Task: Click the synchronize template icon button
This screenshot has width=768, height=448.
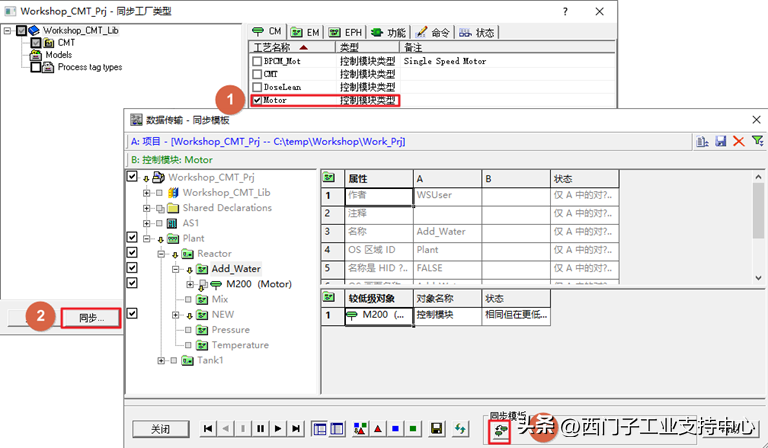Action: 499,429
